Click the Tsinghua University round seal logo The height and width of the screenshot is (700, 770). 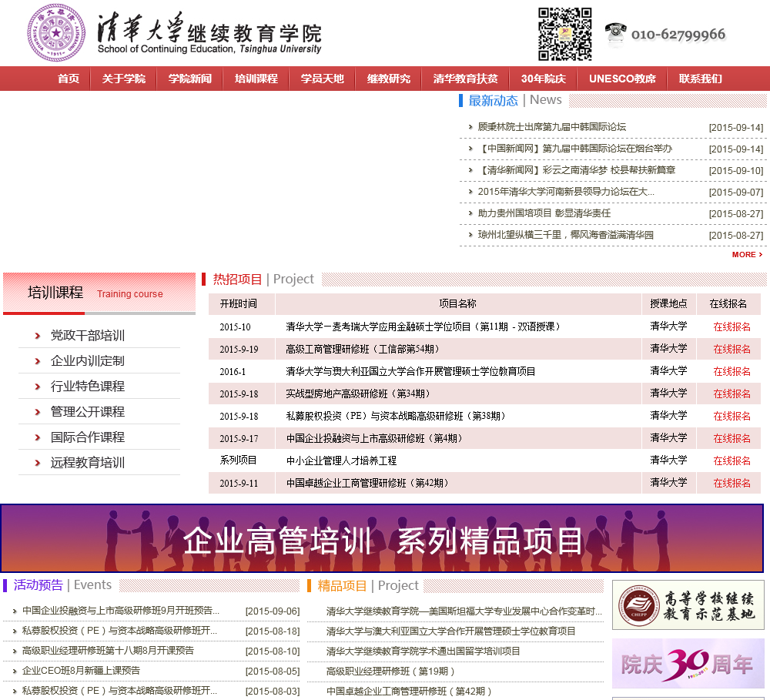click(x=56, y=32)
